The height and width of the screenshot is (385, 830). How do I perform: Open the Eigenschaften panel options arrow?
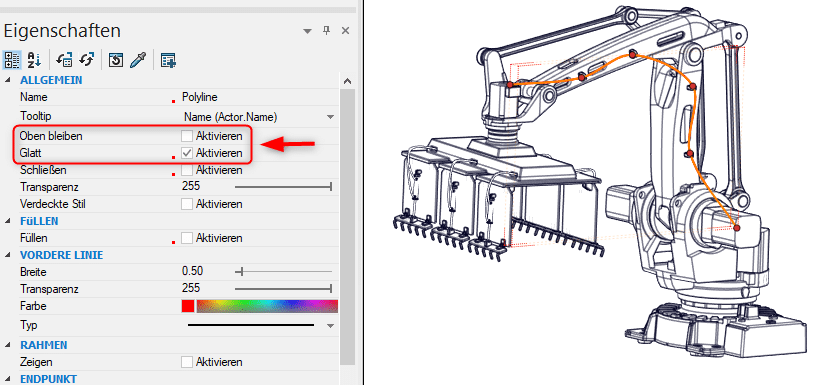[308, 31]
